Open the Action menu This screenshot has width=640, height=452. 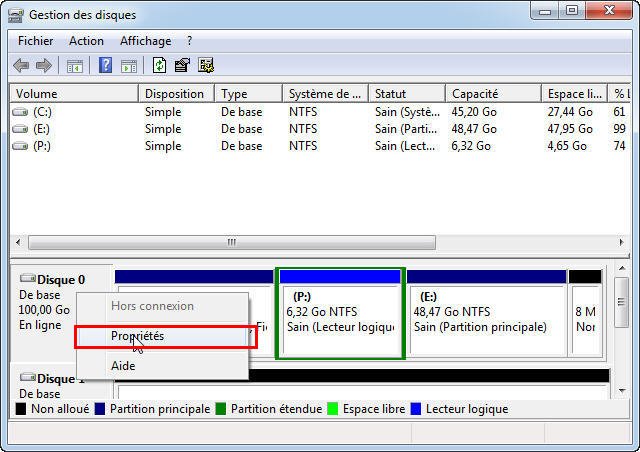pyautogui.click(x=86, y=41)
